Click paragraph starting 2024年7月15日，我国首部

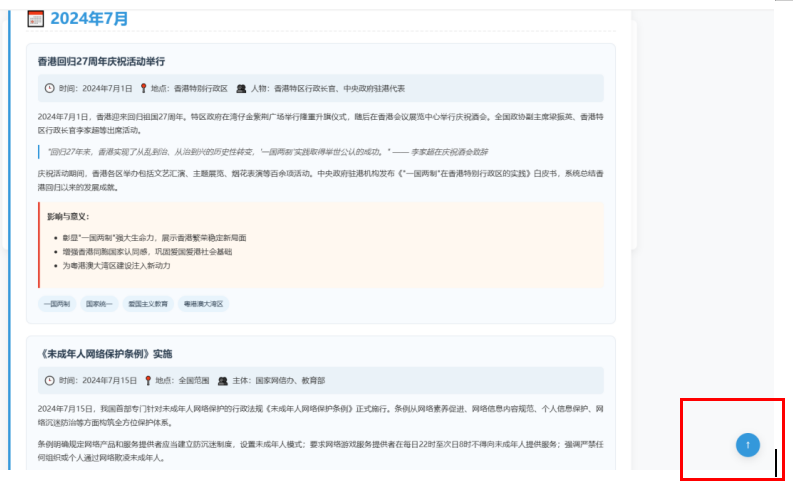pyautogui.click(x=321, y=416)
